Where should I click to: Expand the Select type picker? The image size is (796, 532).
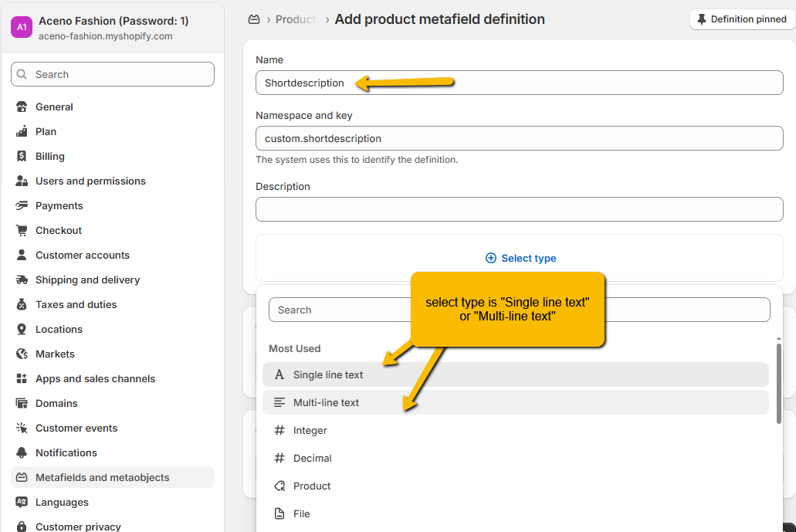tap(520, 259)
